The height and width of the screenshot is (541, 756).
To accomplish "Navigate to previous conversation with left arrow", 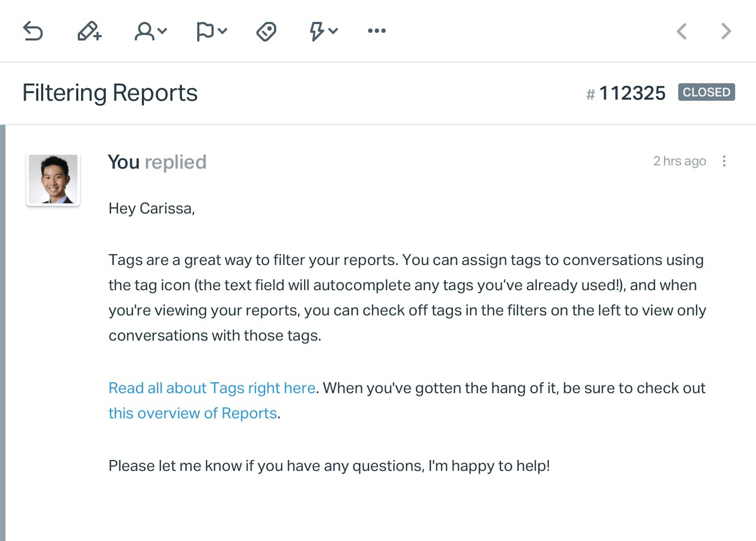I will (x=682, y=31).
